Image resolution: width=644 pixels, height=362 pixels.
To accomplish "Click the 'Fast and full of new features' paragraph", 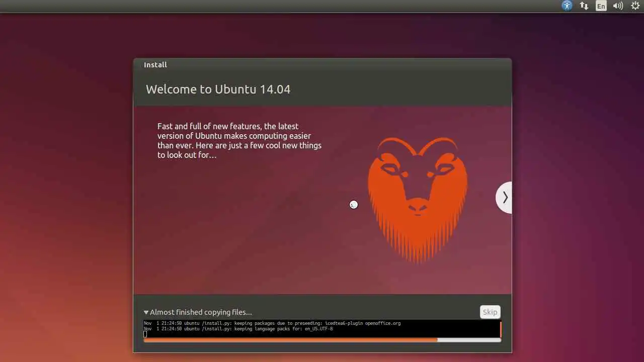I will (x=239, y=141).
